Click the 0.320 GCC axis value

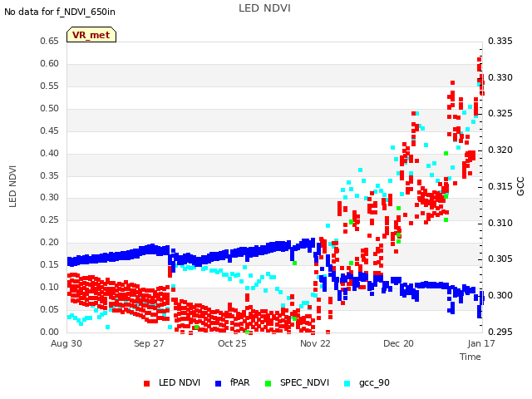(500, 150)
